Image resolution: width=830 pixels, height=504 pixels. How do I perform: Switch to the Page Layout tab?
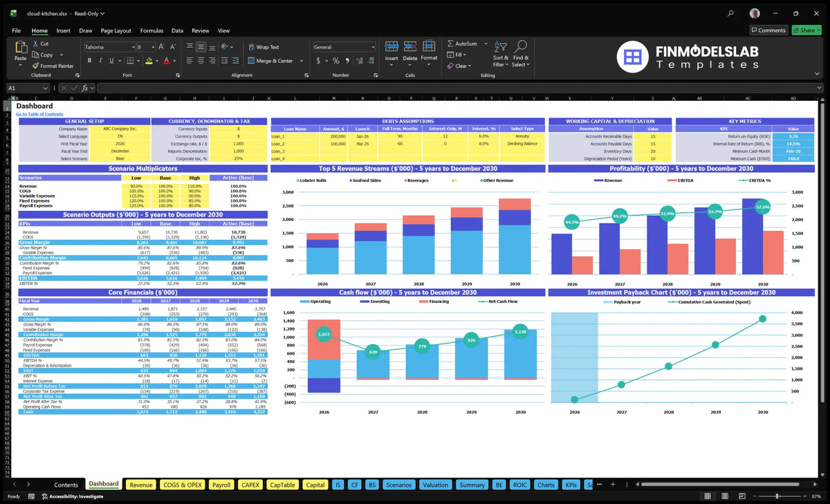tap(116, 30)
